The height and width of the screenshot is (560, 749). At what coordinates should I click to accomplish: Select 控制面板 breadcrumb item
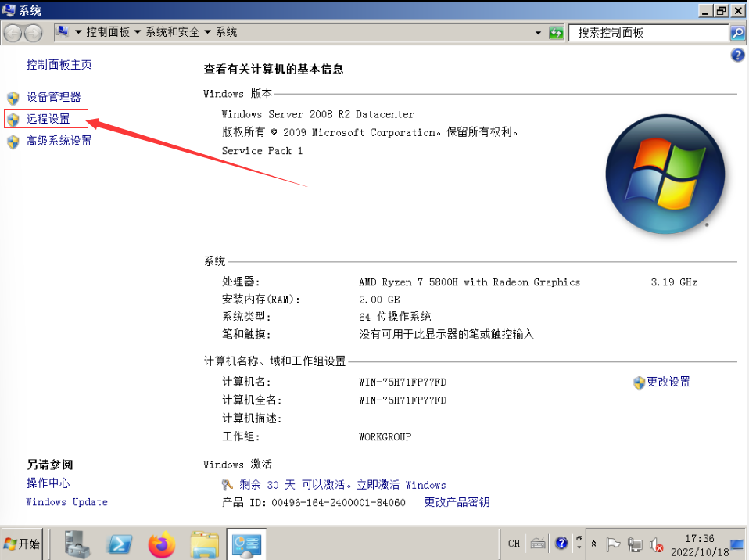click(x=108, y=32)
